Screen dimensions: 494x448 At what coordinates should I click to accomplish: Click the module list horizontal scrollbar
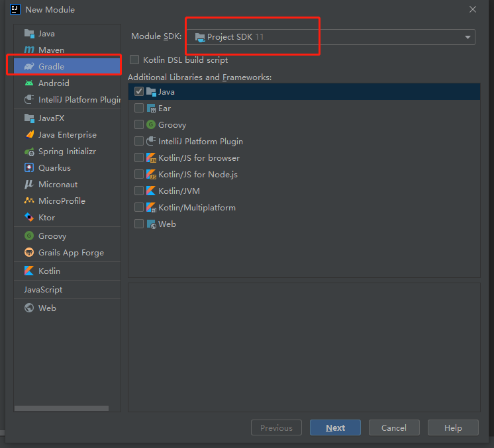pyautogui.click(x=62, y=408)
